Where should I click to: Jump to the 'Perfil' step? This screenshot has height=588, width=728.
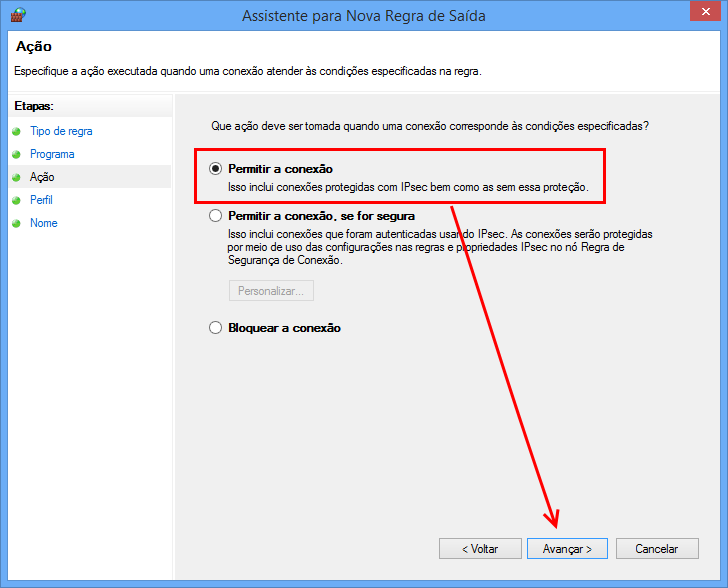tap(41, 200)
